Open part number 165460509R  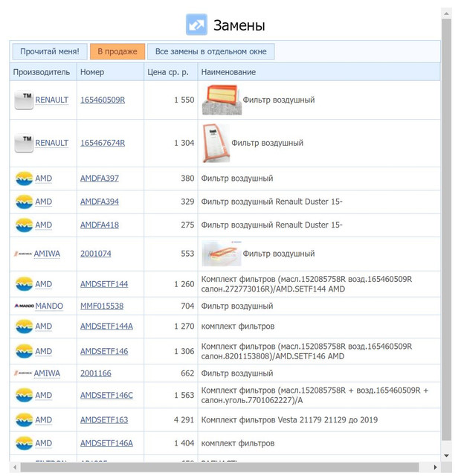coord(103,100)
